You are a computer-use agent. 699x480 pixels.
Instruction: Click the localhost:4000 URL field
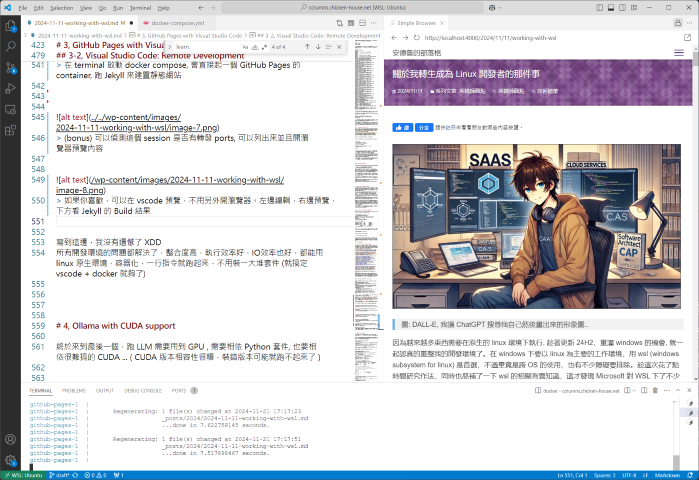pyautogui.click(x=551, y=38)
